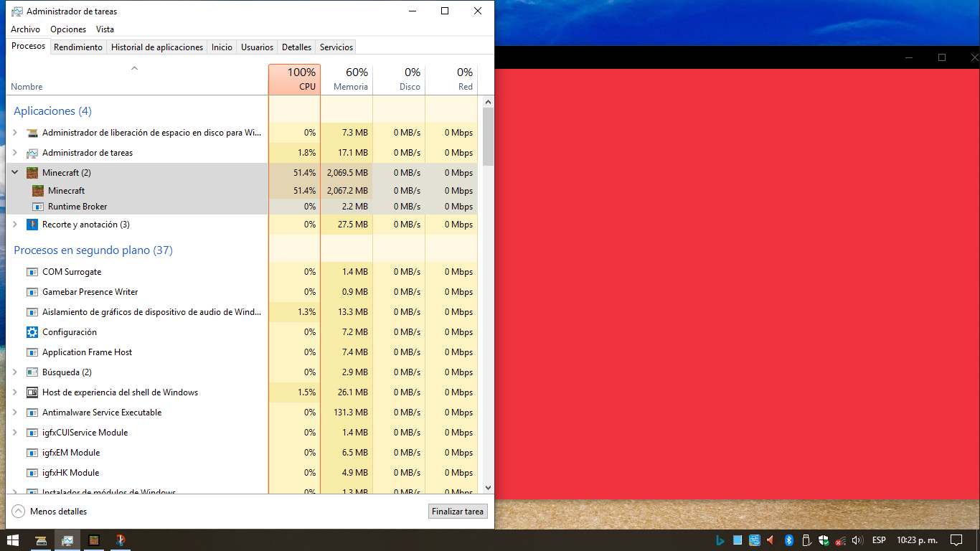980x551 pixels.
Task: Click the Configuración gear icon
Action: [x=32, y=332]
